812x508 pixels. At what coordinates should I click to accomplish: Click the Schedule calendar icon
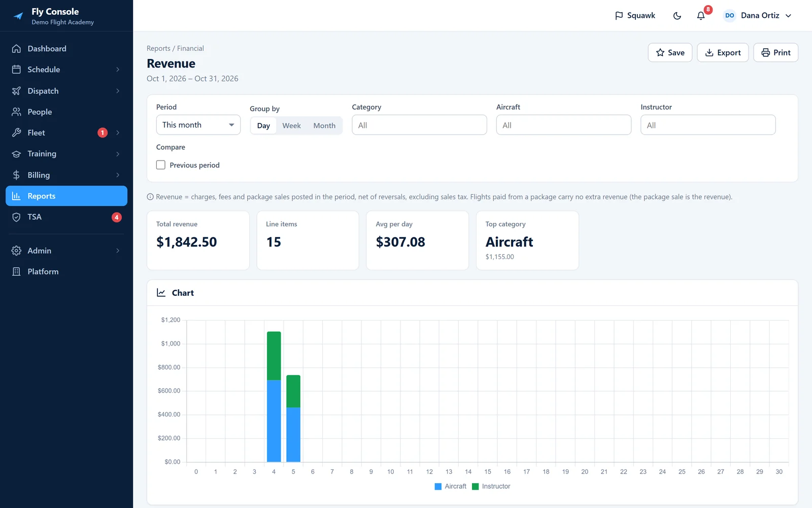(x=16, y=70)
